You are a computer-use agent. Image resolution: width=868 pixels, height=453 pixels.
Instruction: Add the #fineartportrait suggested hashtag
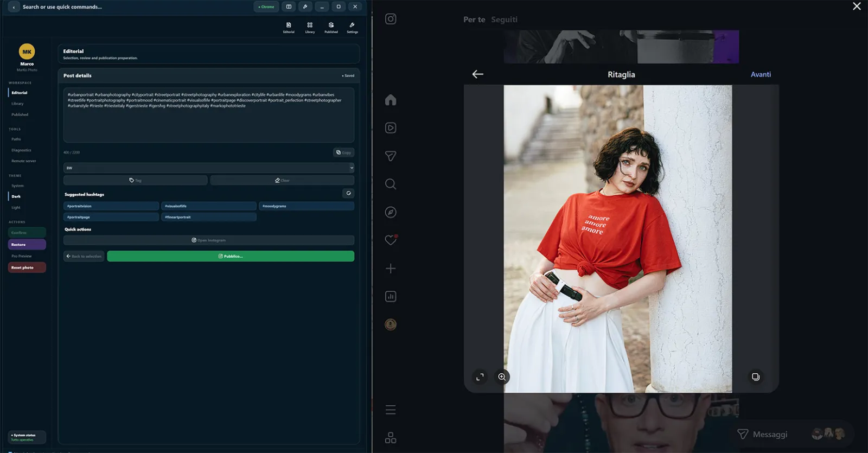[209, 217]
